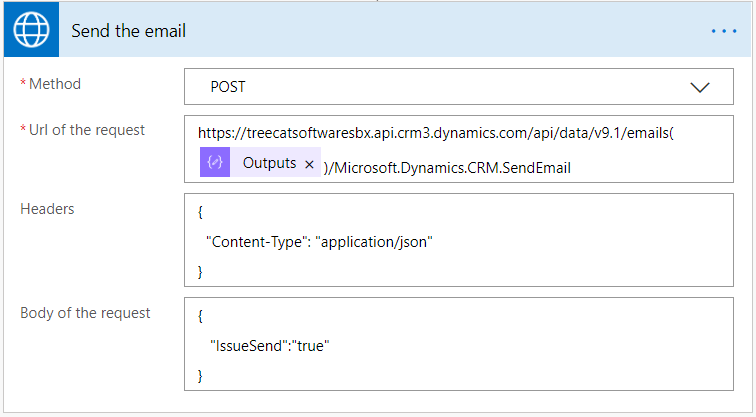
Task: Click the "IssueSend":"true" body text
Action: point(270,346)
